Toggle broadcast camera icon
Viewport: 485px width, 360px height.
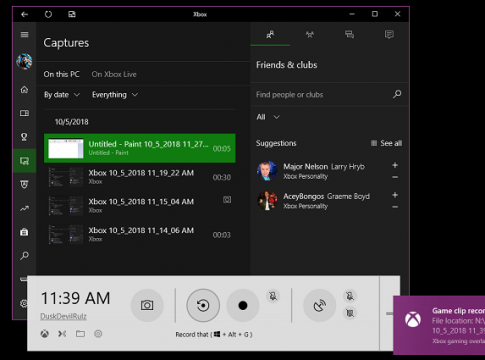coord(350,313)
